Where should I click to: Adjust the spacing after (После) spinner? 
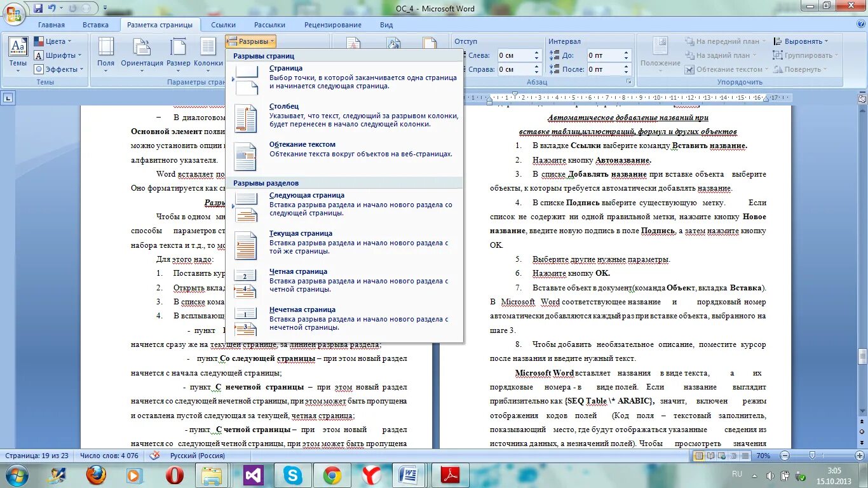(627, 69)
